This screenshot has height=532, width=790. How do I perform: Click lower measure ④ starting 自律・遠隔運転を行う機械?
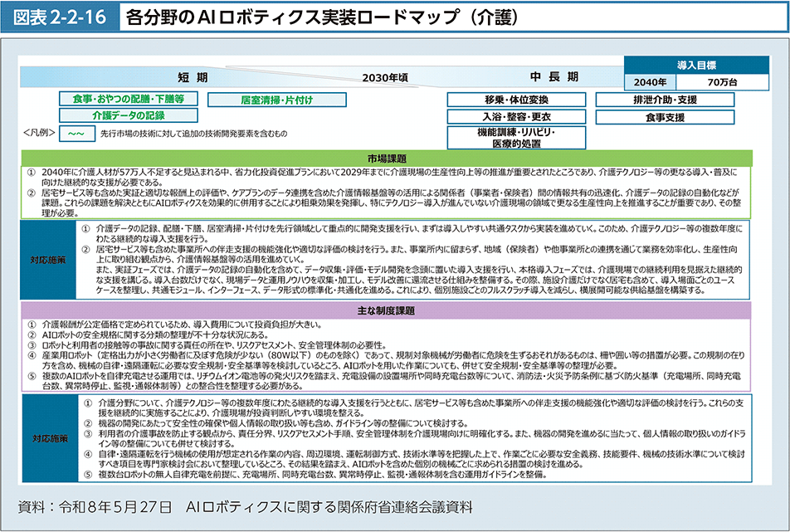(414, 459)
